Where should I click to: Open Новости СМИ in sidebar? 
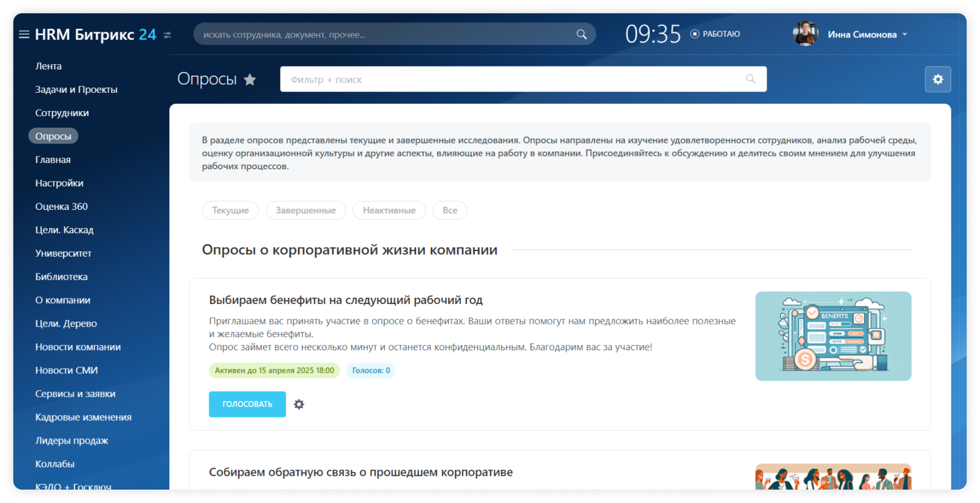(x=67, y=371)
